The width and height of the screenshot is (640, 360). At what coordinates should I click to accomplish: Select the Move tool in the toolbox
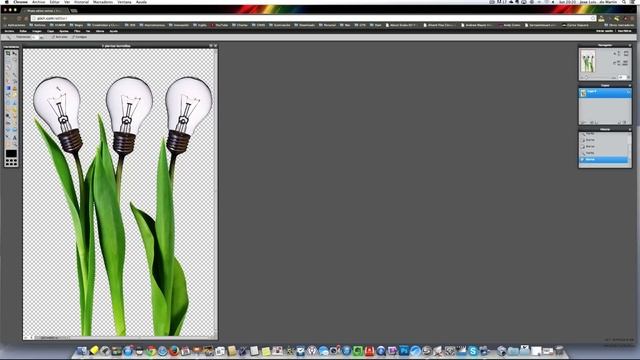pyautogui.click(x=14, y=53)
